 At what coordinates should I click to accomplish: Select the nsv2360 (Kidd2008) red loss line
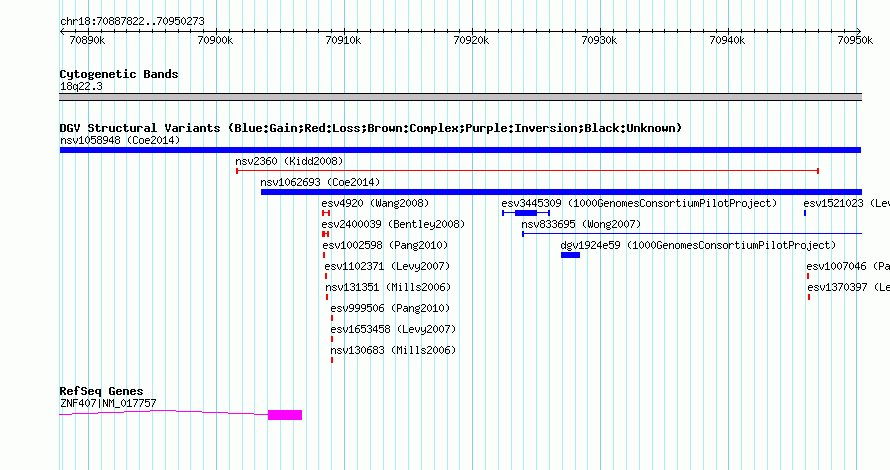pos(527,171)
